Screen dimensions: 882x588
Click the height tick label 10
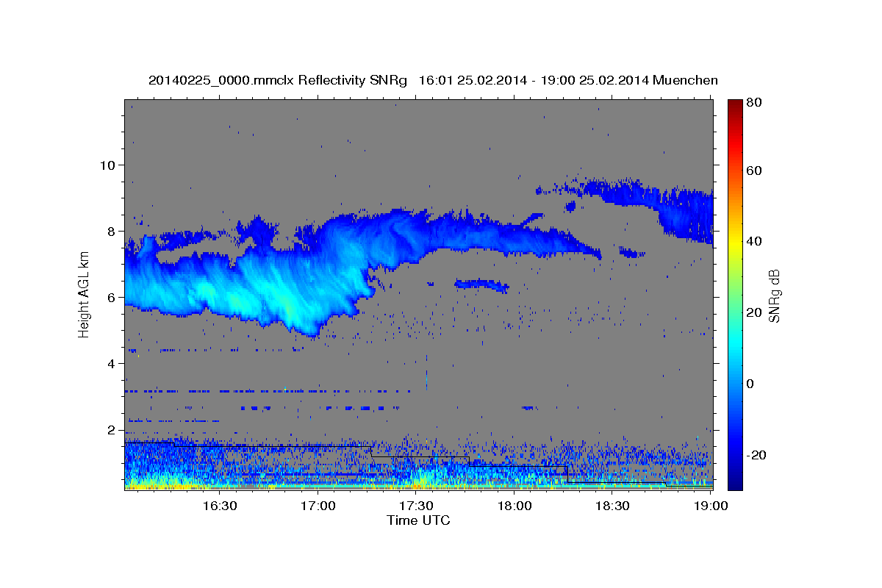[107, 165]
